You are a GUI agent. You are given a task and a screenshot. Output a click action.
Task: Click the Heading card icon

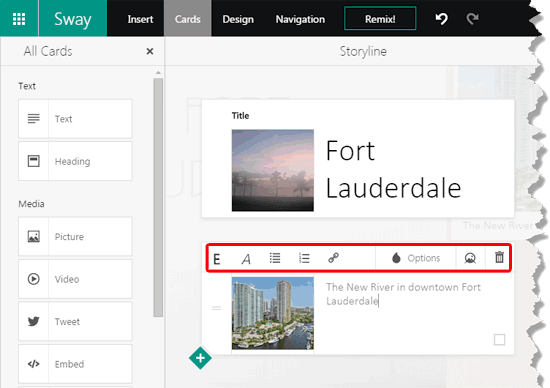(34, 161)
